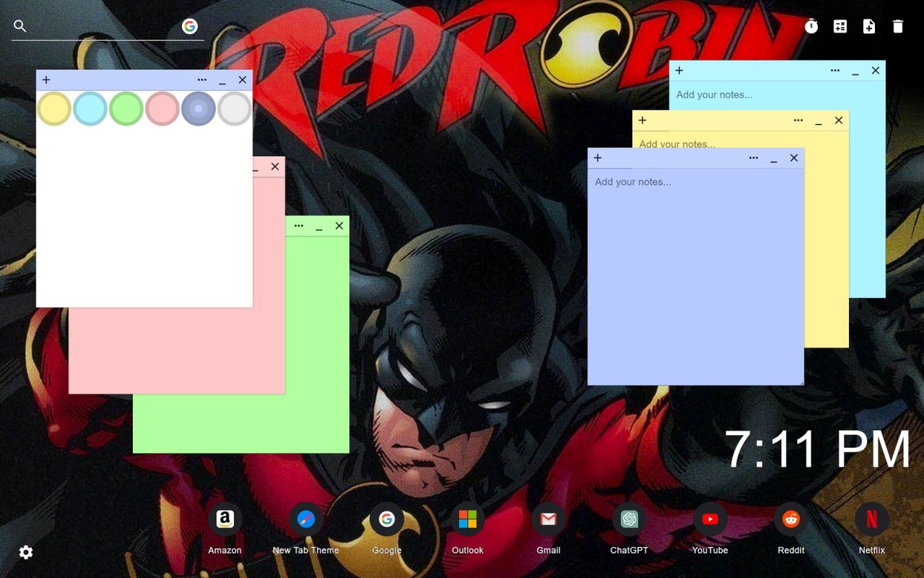The width and height of the screenshot is (924, 578).
Task: Close the green note
Action: (339, 226)
